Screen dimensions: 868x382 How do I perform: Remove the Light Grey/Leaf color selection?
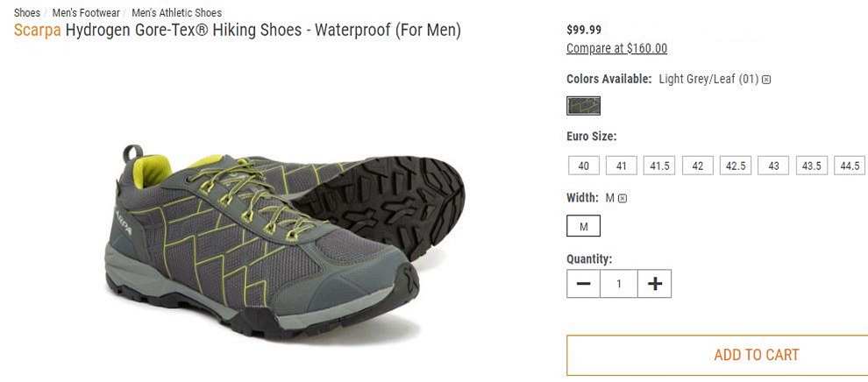point(766,80)
